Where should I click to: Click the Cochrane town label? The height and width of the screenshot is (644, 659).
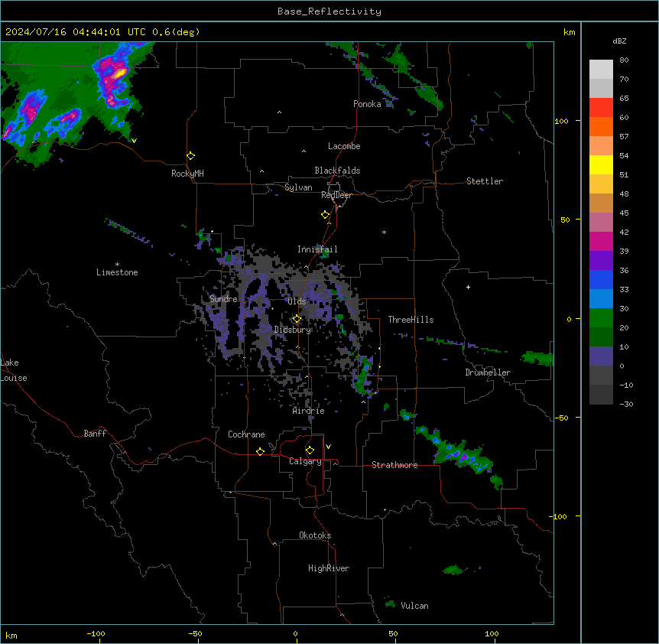point(246,434)
